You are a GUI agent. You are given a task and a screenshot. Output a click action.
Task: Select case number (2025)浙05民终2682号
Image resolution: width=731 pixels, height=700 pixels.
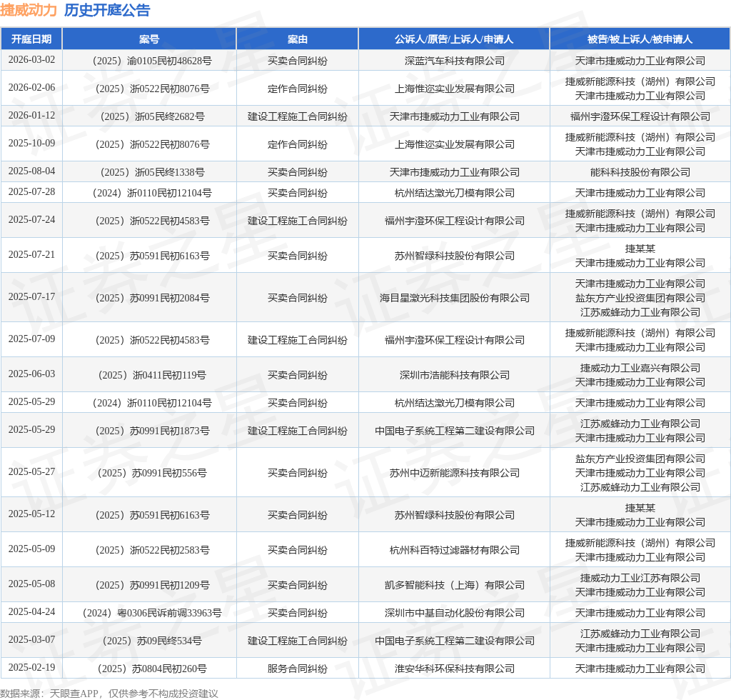(153, 116)
